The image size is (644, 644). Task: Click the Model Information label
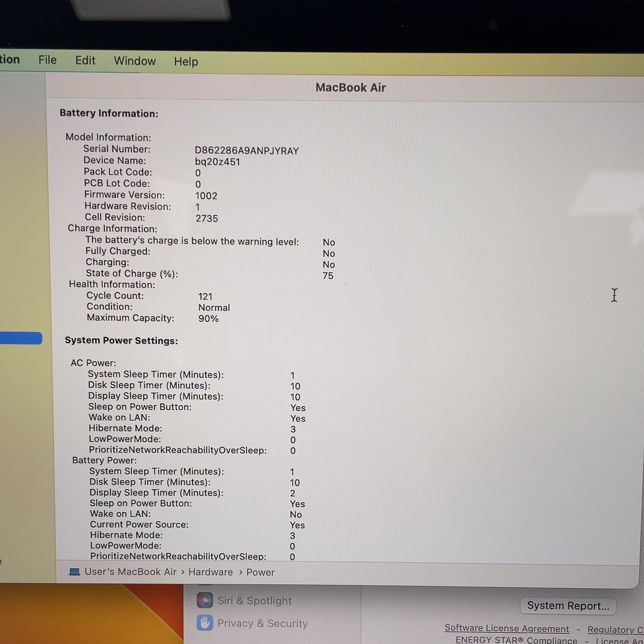tap(108, 137)
